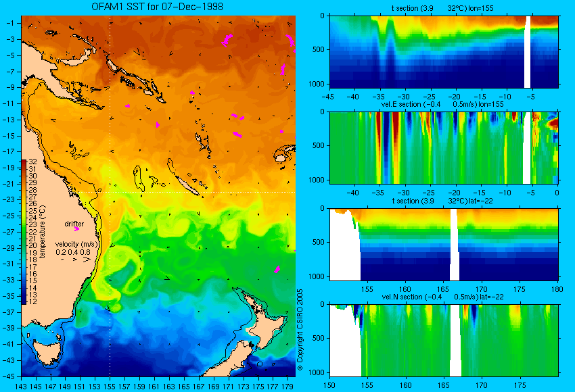Click the dark blue 12°C color in legend
The width and height of the screenshot is (575, 392).
point(24,301)
